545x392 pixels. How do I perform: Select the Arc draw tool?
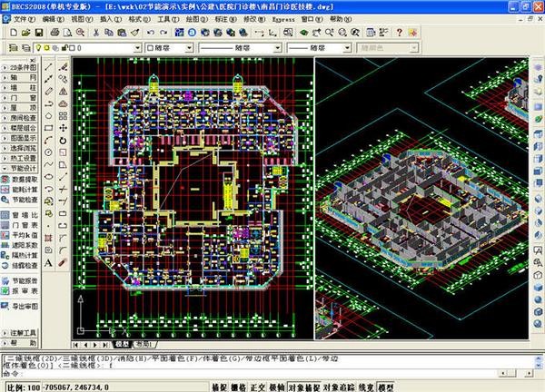point(49,141)
